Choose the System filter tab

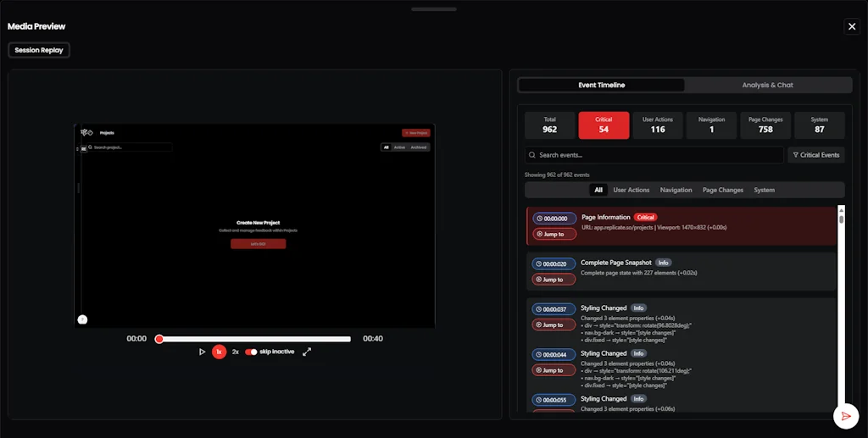[x=764, y=190]
